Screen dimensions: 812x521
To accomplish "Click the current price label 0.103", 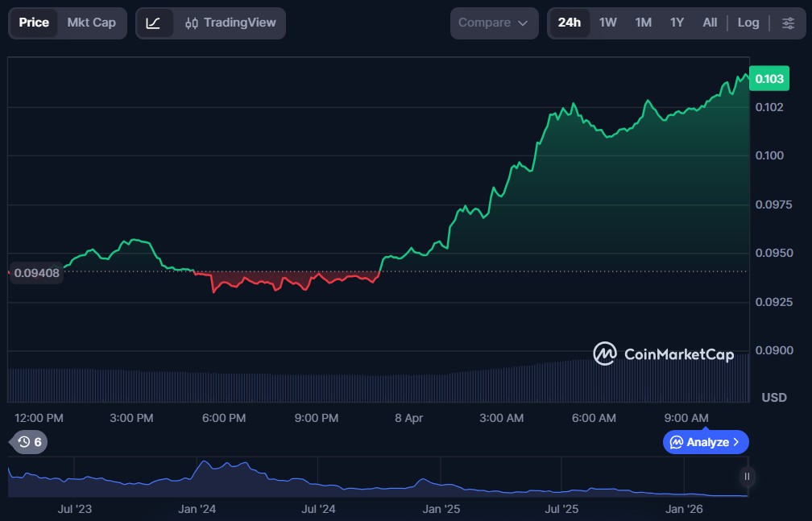I will (x=768, y=79).
